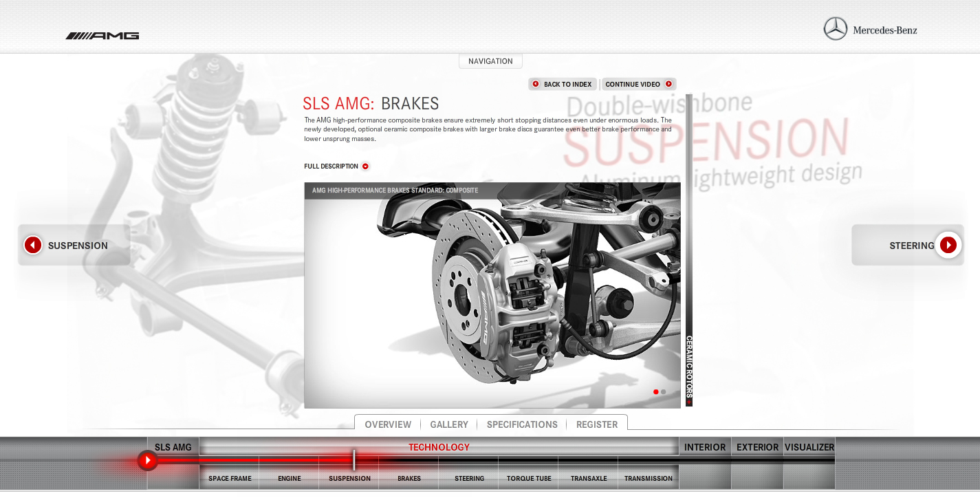
Task: Click the Continue Video button
Action: [x=639, y=84]
